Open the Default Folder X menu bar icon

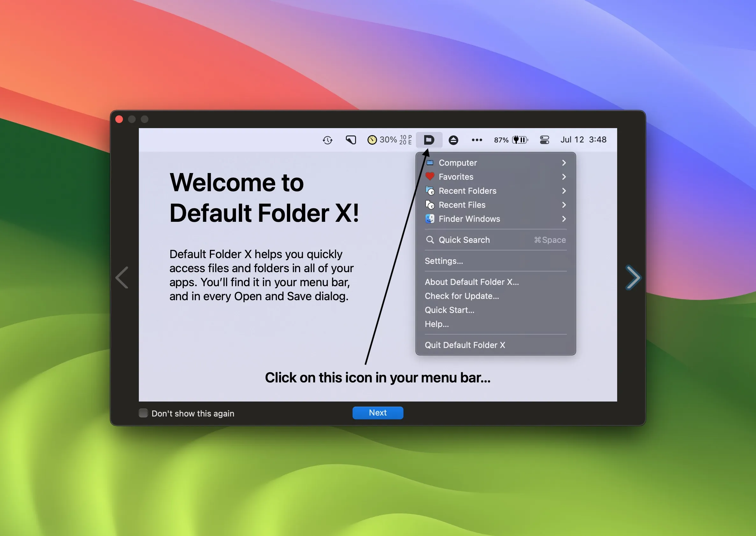tap(429, 140)
